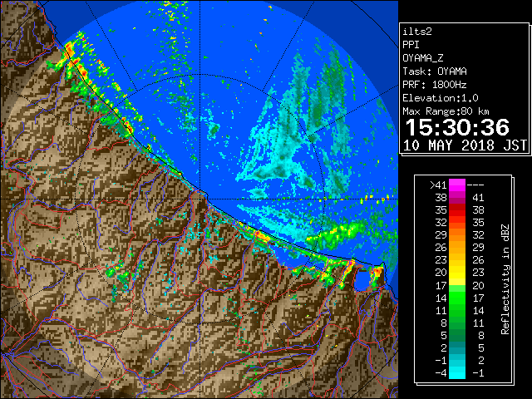Click the magenta >41 dBZ legend swatch

pos(457,185)
